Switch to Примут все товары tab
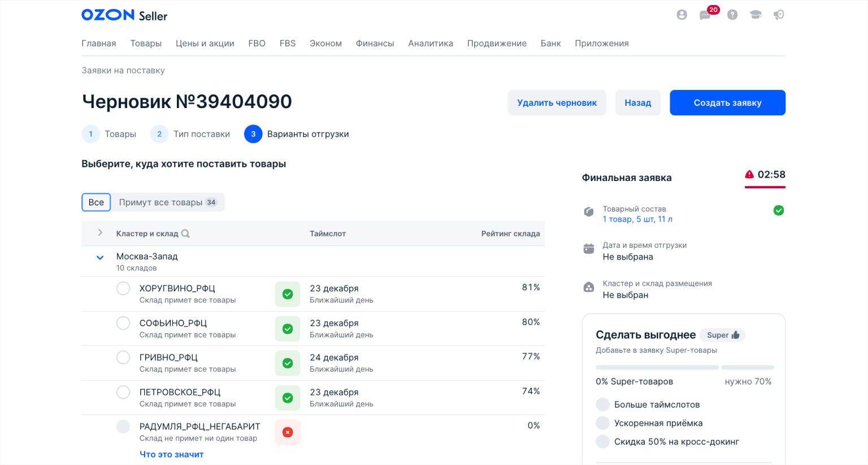 click(168, 203)
